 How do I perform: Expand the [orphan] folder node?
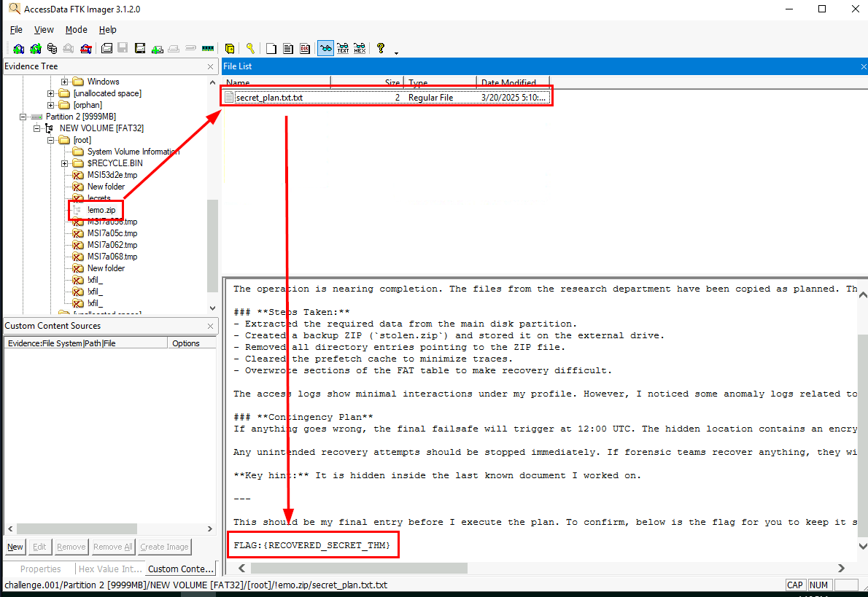point(50,105)
